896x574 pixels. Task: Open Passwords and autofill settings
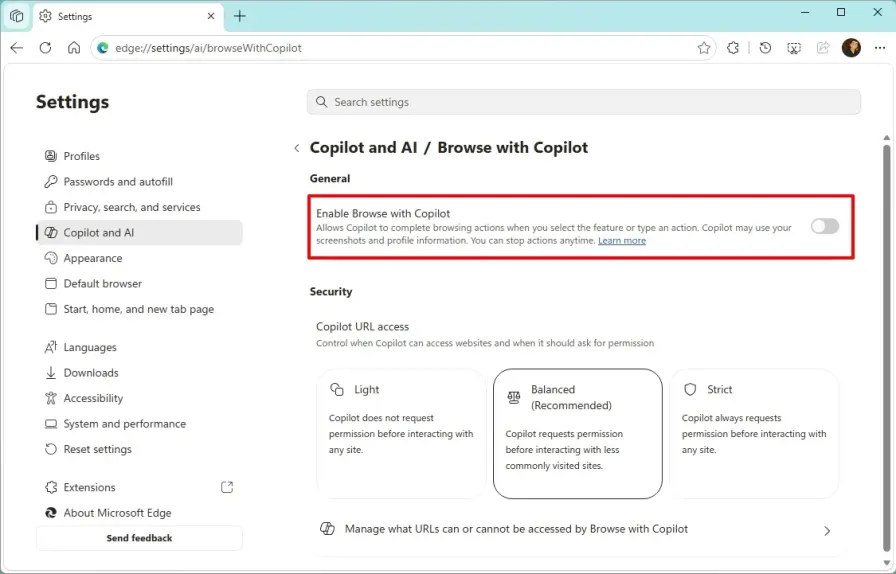[x=139, y=182]
